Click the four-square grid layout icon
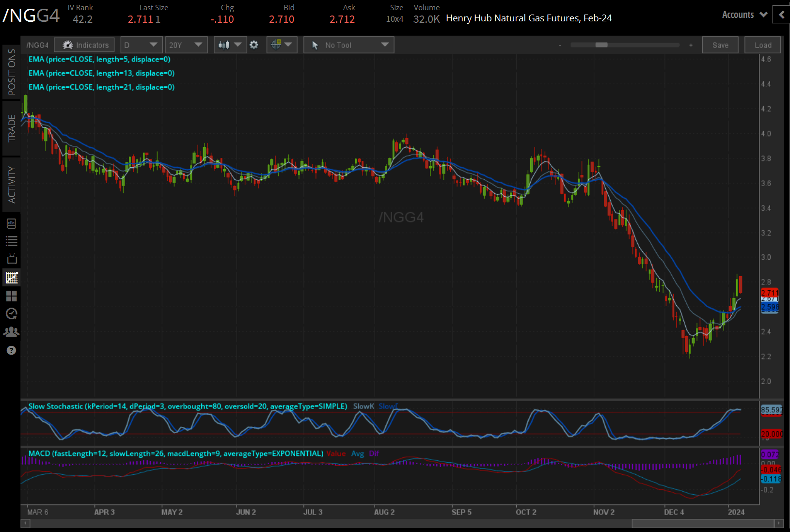 [12, 296]
